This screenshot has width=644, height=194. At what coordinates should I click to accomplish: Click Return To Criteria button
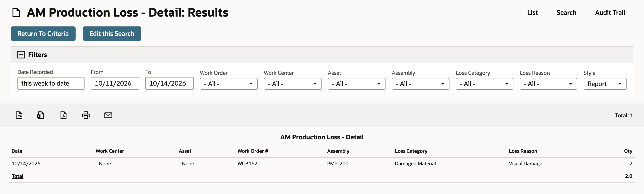coord(43,34)
